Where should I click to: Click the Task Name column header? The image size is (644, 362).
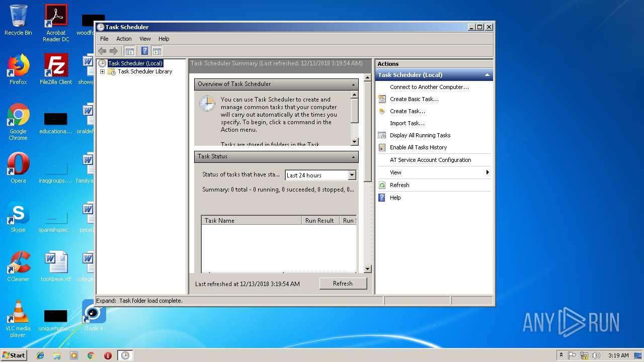[252, 220]
